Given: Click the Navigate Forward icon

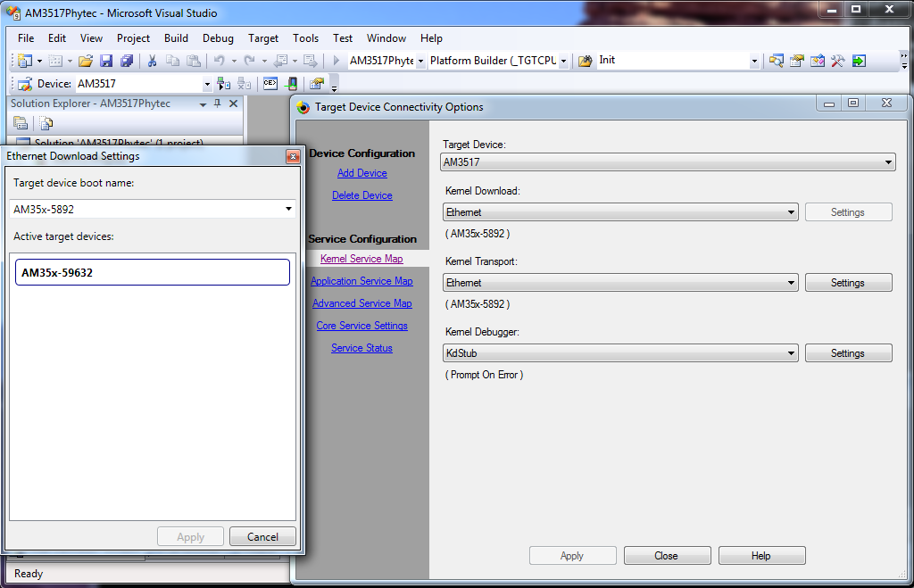Looking at the screenshot, I should 310,61.
